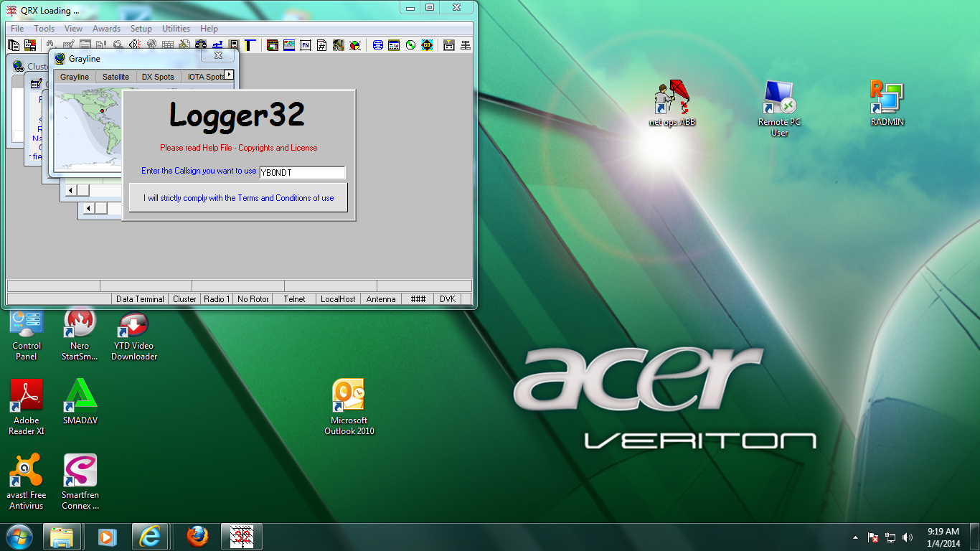Image resolution: width=980 pixels, height=551 pixels.
Task: Open the View menu
Action: click(73, 29)
